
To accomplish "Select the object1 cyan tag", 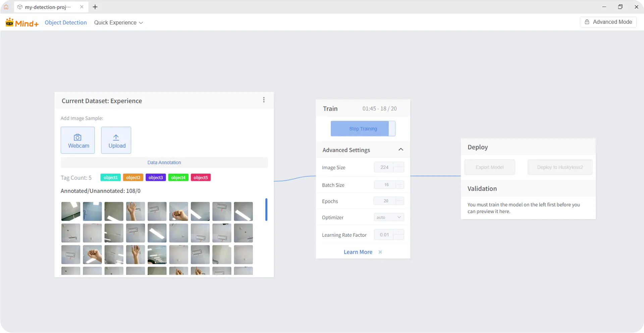I will 110,178.
